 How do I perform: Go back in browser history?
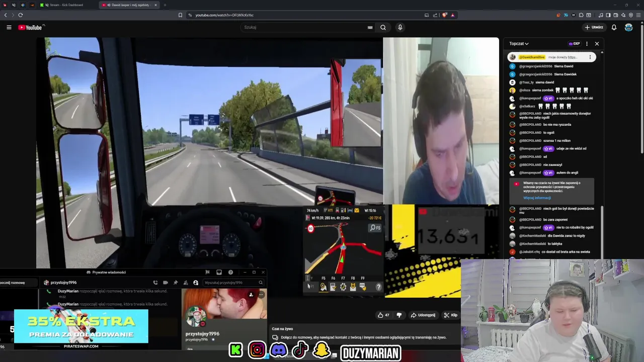(x=6, y=15)
